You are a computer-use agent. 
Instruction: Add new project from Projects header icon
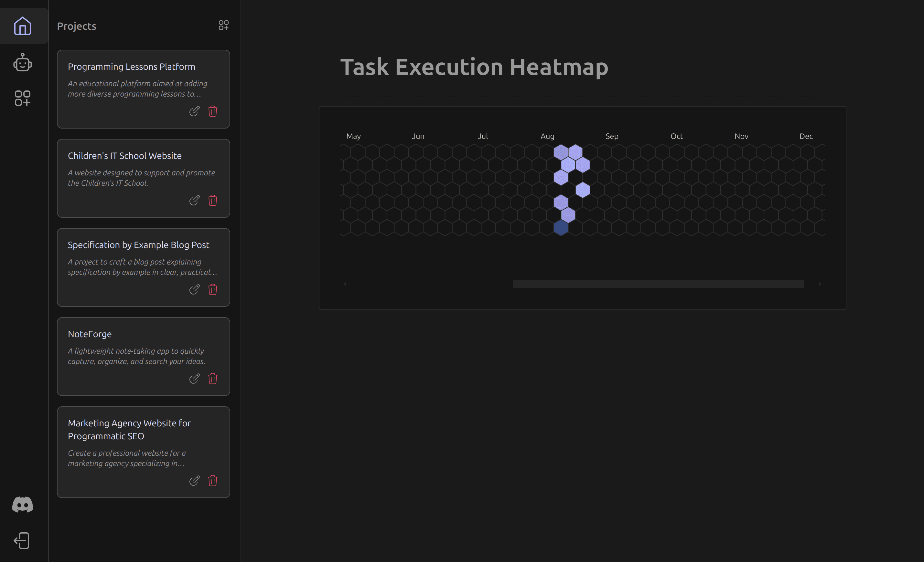click(223, 26)
